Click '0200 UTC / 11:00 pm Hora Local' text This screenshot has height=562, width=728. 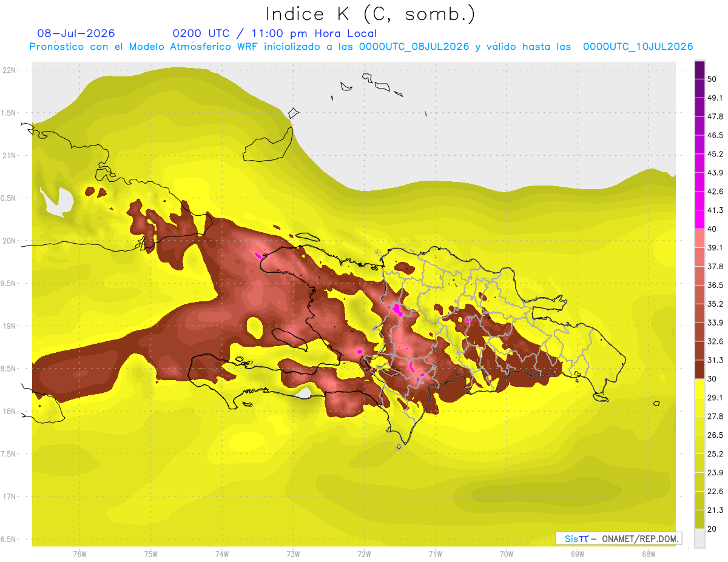click(274, 33)
